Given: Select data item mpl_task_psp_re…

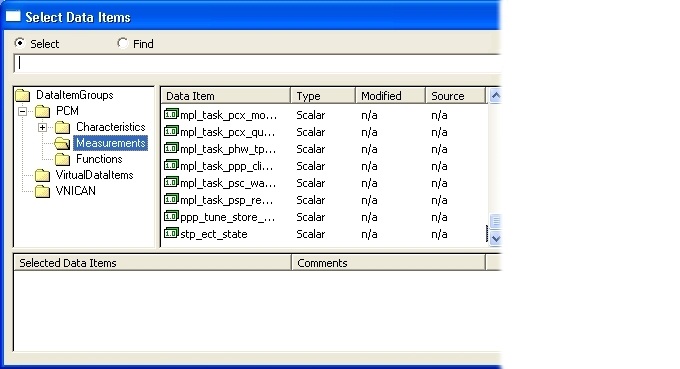Looking at the screenshot, I should (226, 200).
